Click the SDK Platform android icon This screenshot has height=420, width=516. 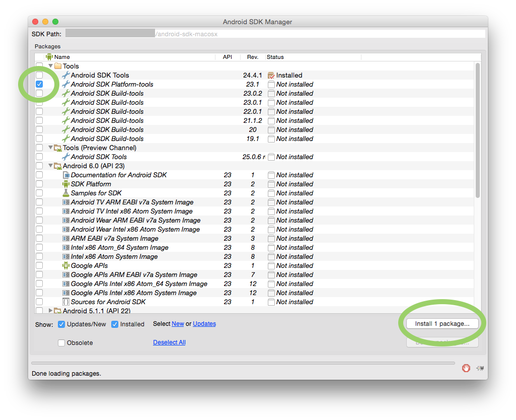pos(66,184)
